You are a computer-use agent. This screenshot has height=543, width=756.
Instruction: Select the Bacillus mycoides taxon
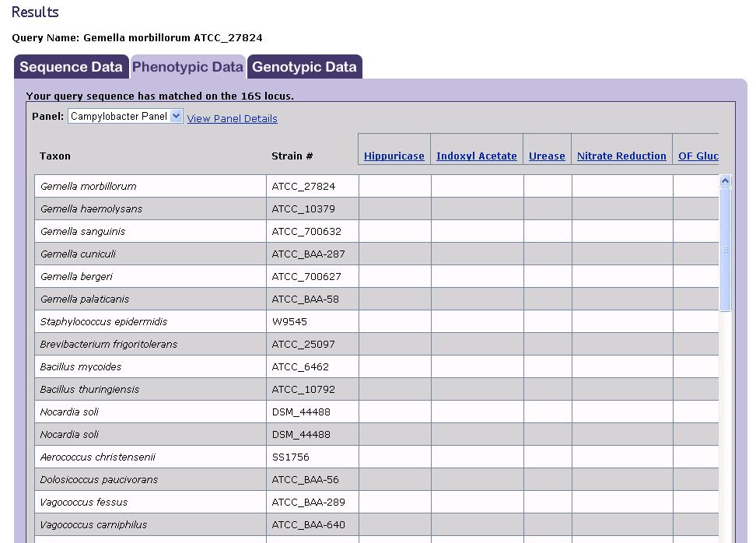(x=81, y=367)
